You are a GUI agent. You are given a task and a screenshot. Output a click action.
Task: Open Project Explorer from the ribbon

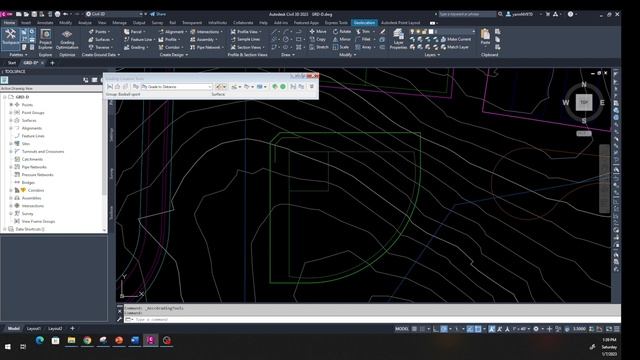tap(45, 39)
